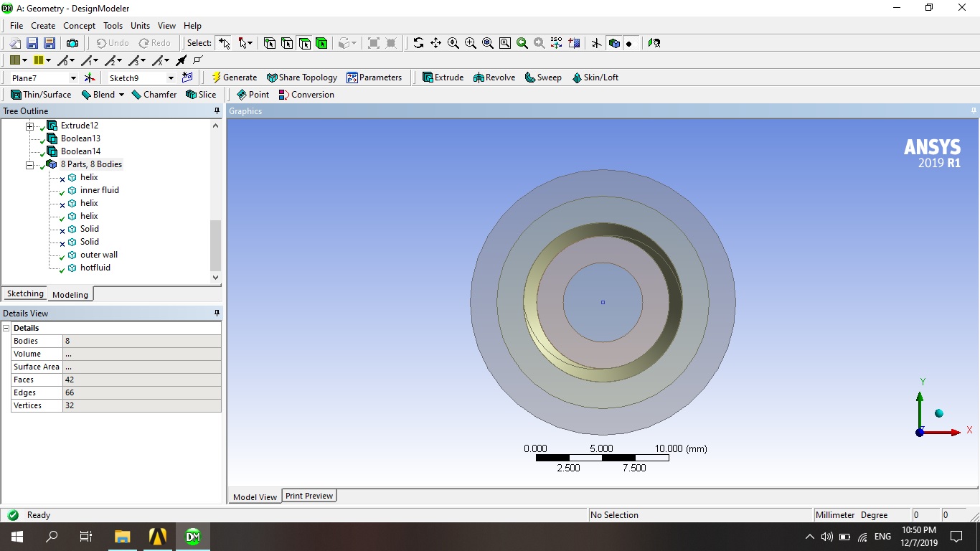Open the Concept menu
Viewport: 980px width, 551px height.
pyautogui.click(x=79, y=25)
